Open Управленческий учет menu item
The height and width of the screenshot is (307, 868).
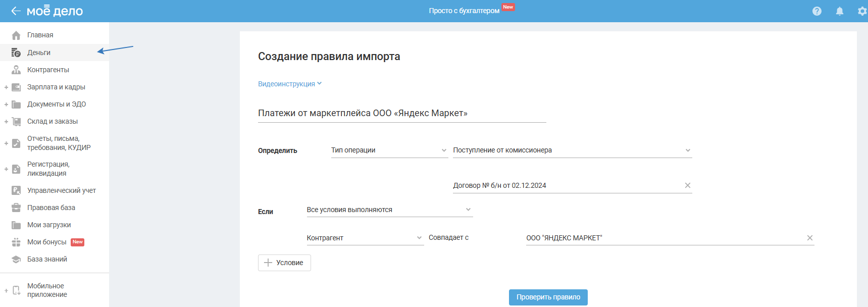[62, 190]
